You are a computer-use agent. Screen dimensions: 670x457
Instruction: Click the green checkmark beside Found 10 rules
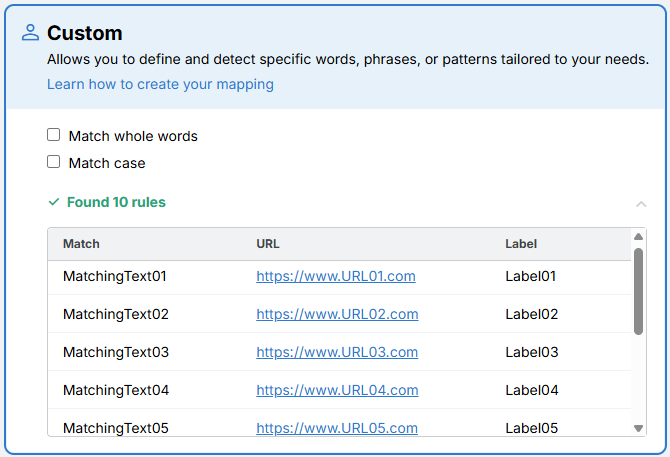tap(54, 202)
